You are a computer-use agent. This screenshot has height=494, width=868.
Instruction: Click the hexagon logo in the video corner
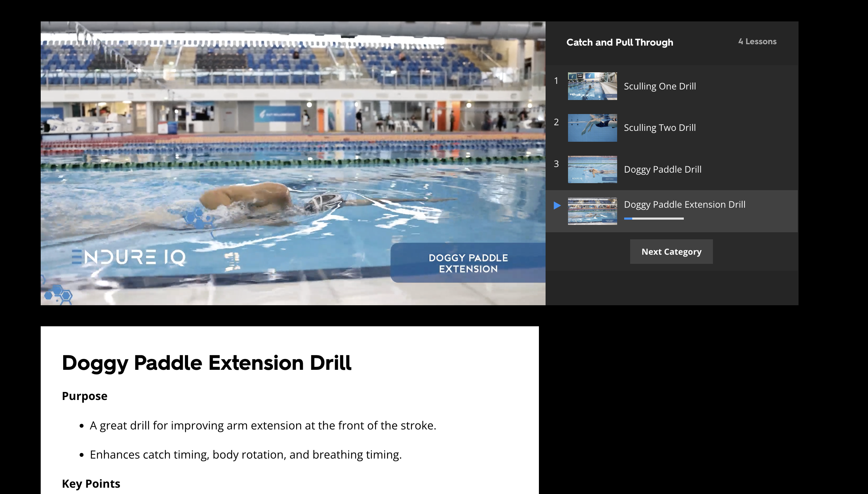58,294
